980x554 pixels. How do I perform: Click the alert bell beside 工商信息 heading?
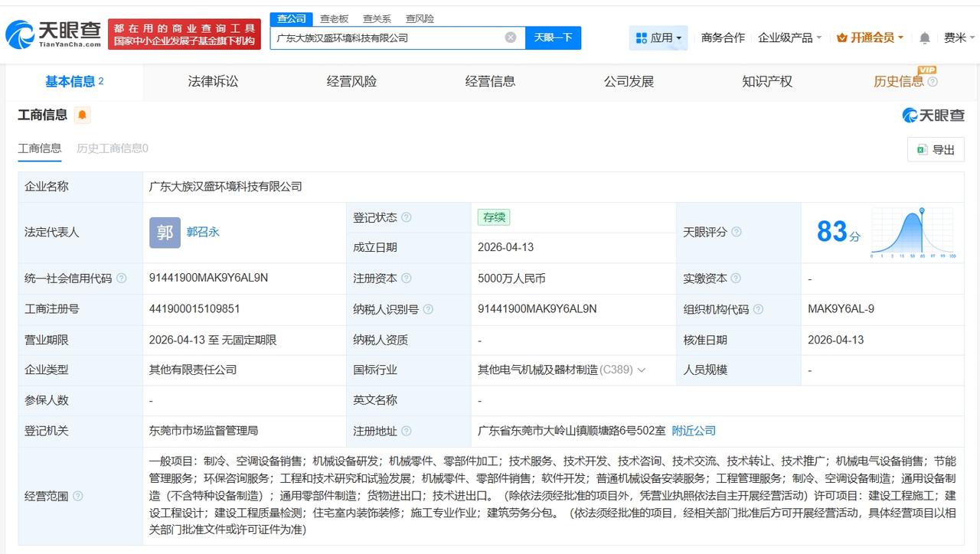83,114
